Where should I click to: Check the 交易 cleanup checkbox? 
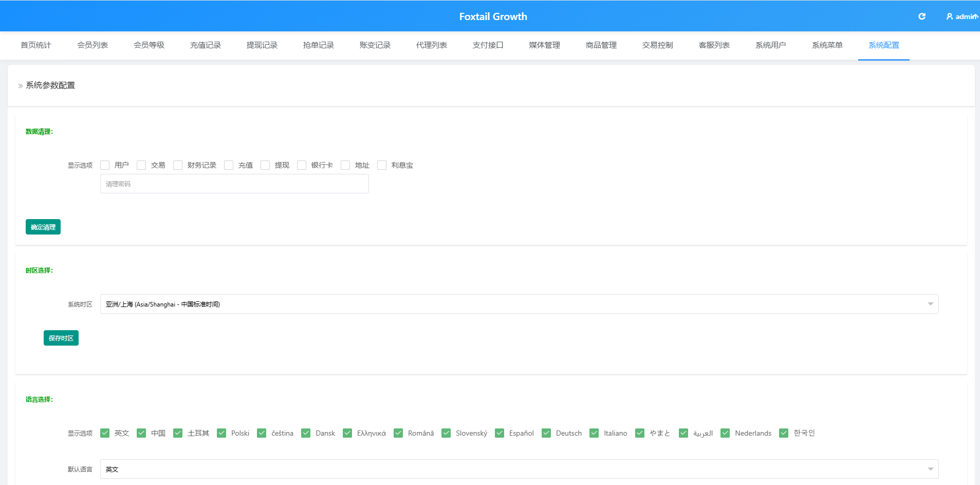tap(141, 165)
